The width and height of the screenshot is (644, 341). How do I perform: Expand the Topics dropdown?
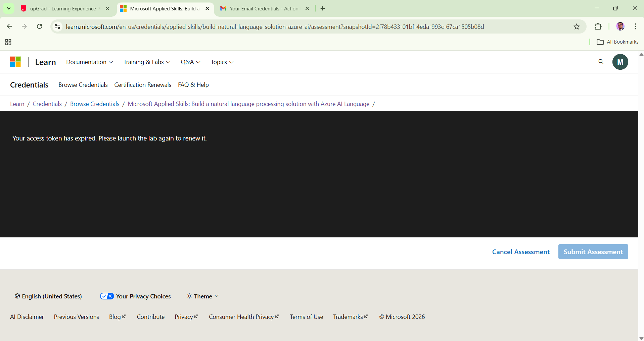[x=222, y=62]
